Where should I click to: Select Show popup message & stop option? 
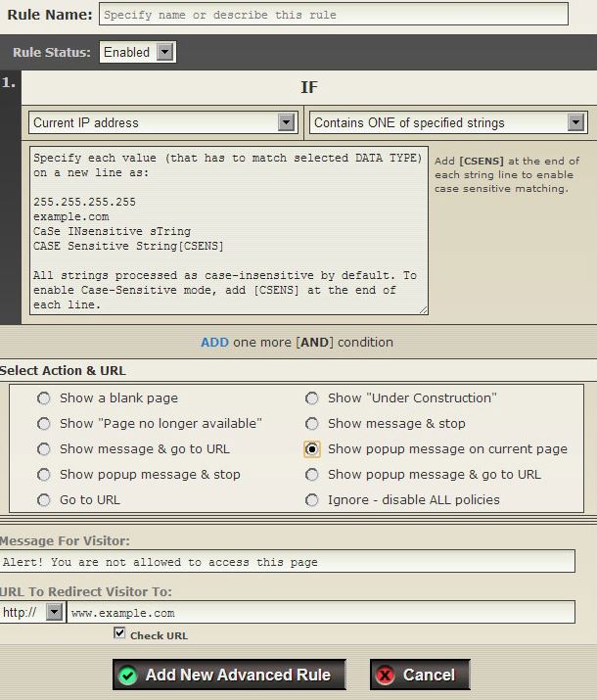44,474
